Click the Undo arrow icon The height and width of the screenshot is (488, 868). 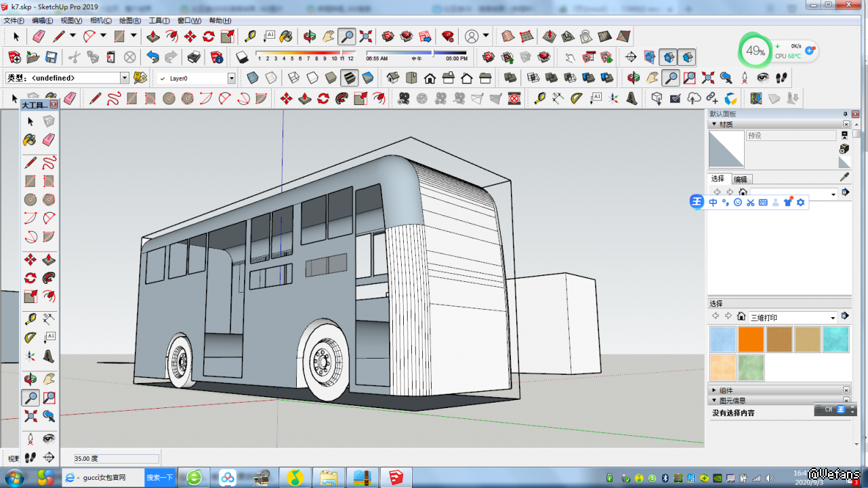pos(152,57)
